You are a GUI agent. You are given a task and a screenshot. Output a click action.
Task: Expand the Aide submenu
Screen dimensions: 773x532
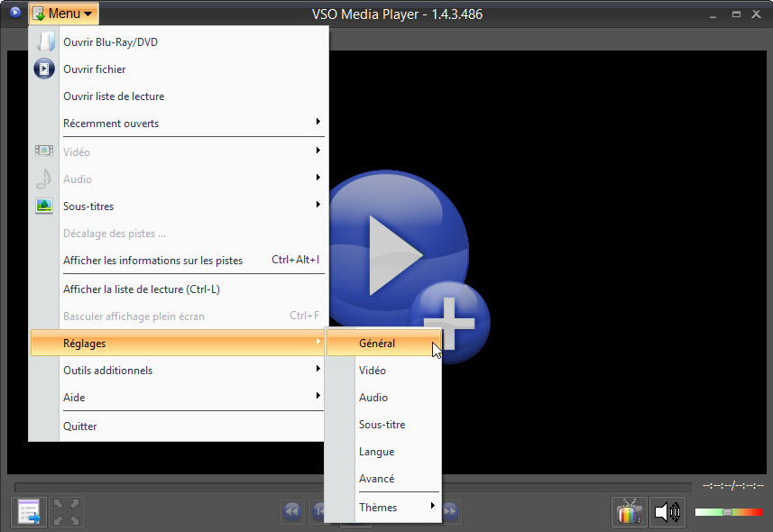pos(179,398)
